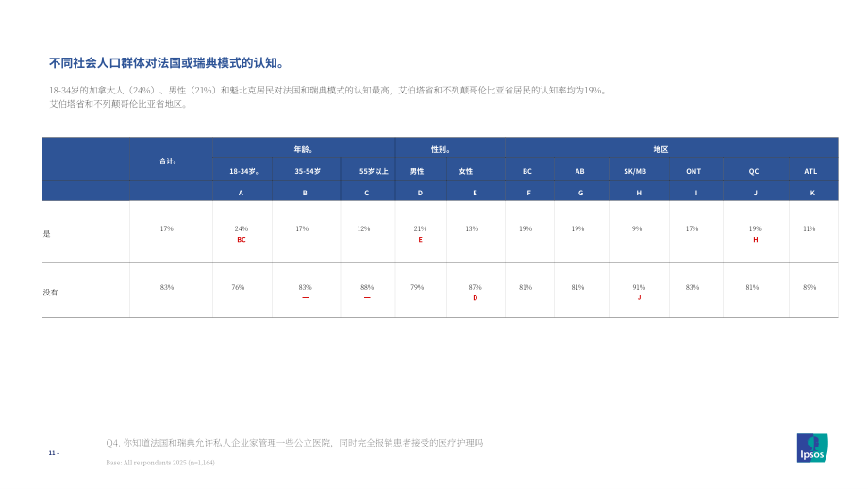Click the summary line starting with 18-34岁的加拿大人
868x489 pixels.
(329, 91)
